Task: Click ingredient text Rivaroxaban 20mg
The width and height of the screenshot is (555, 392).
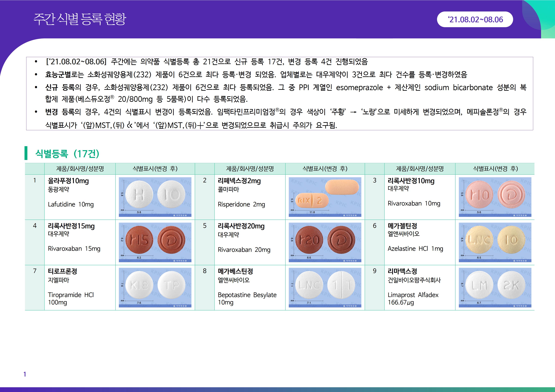Action: pos(244,250)
